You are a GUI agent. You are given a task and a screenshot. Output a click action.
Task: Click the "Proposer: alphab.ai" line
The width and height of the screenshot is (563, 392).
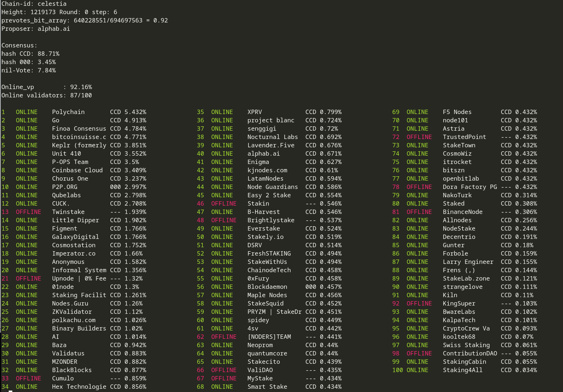pos(36,29)
